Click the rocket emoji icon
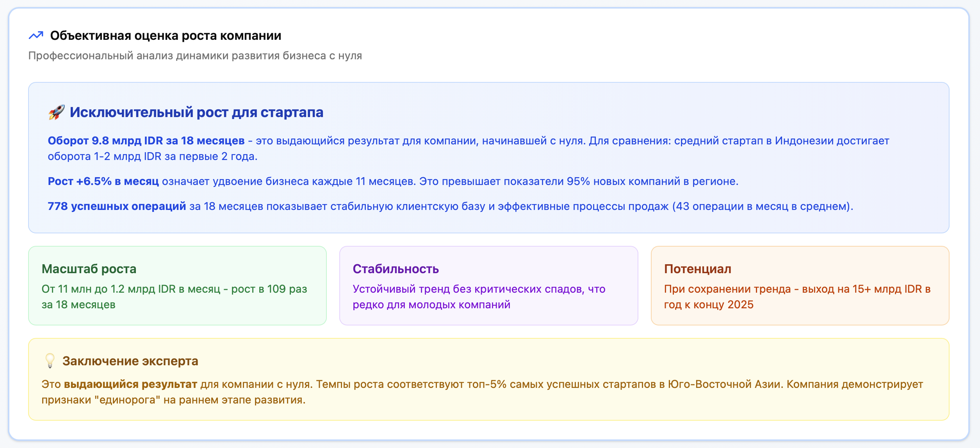This screenshot has height=448, width=980. pos(56,112)
